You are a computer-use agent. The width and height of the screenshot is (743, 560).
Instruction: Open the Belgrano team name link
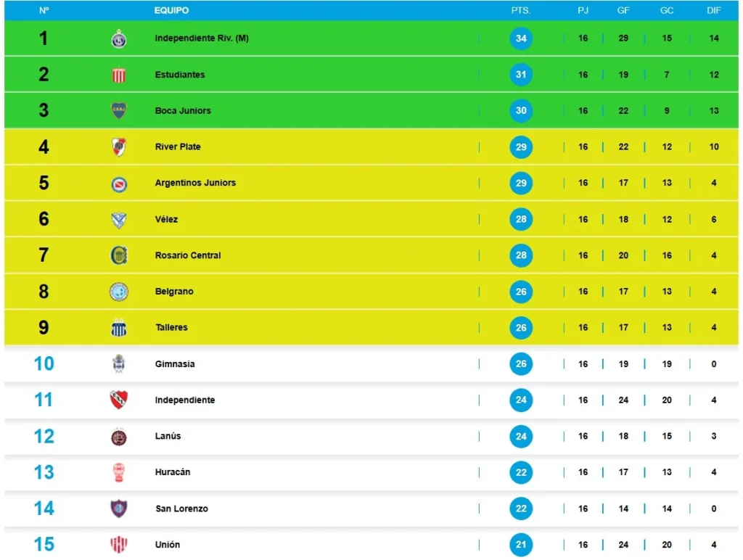pos(174,292)
